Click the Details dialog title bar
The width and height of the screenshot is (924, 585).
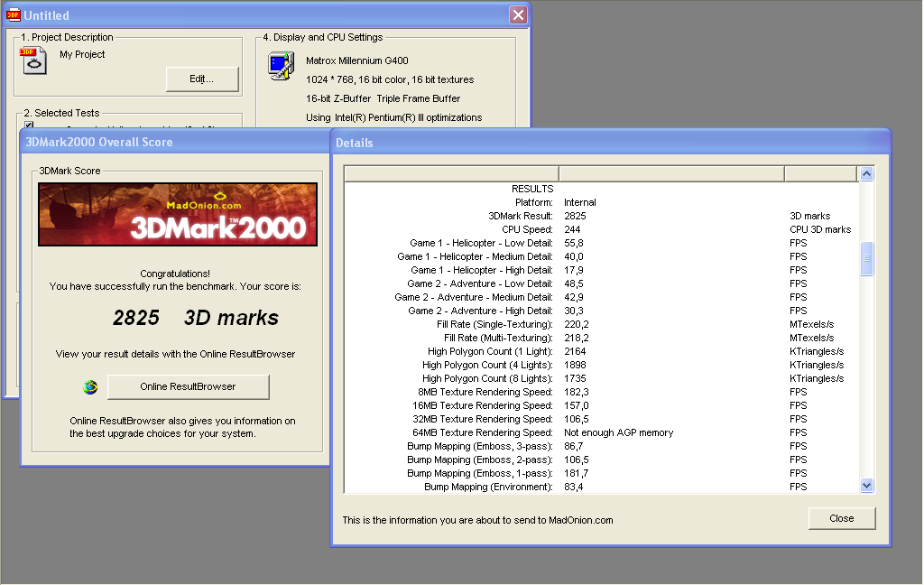(x=611, y=143)
